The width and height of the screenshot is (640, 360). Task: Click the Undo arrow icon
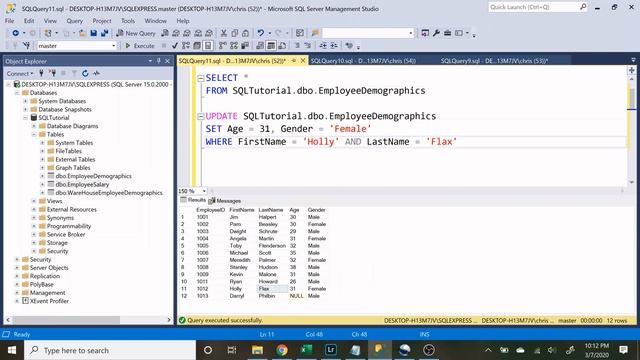pos(260,33)
